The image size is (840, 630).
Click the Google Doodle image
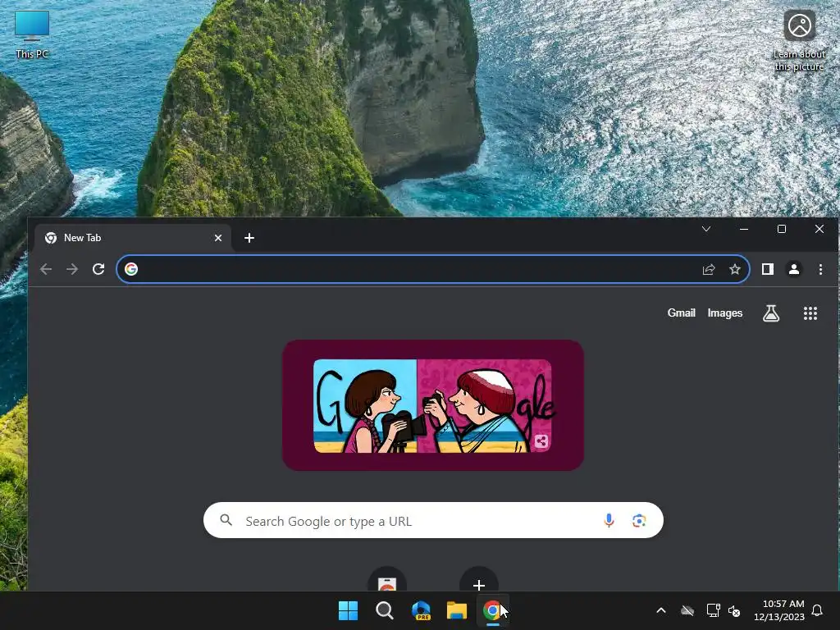coord(433,405)
